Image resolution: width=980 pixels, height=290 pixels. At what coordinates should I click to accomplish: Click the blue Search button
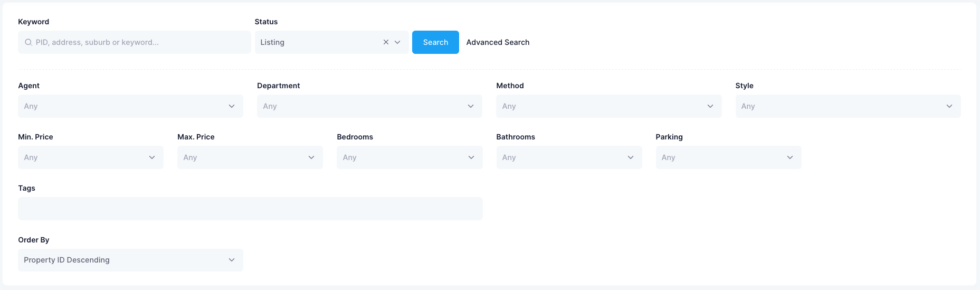coord(435,42)
